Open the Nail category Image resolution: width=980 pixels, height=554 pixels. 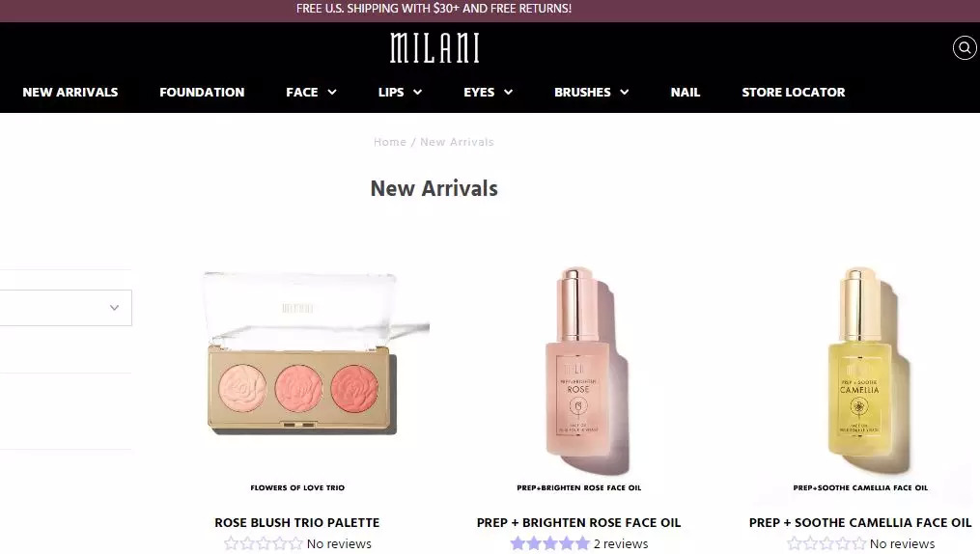click(x=685, y=93)
